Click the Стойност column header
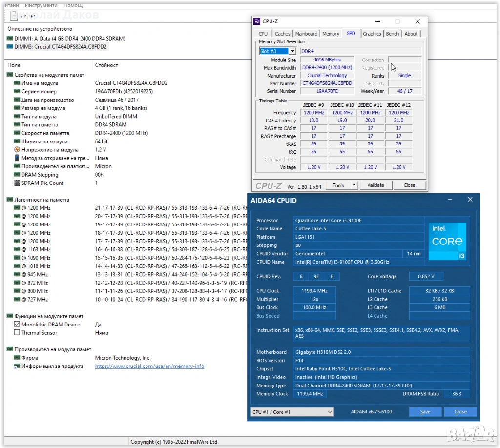Viewport: 500px width, 448px height. click(x=106, y=65)
